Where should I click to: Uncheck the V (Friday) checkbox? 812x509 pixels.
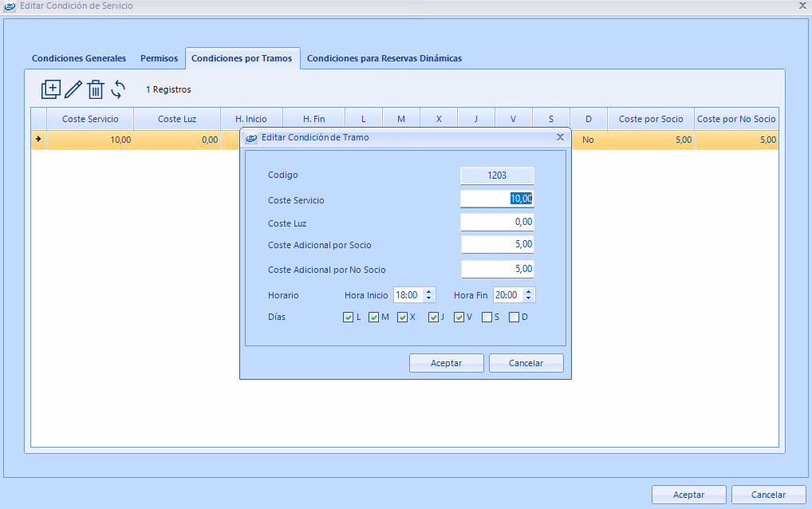click(x=459, y=318)
